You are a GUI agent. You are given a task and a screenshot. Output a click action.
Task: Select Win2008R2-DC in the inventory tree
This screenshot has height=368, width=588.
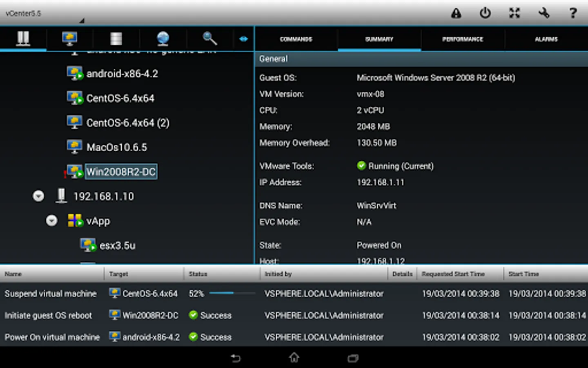[121, 172]
